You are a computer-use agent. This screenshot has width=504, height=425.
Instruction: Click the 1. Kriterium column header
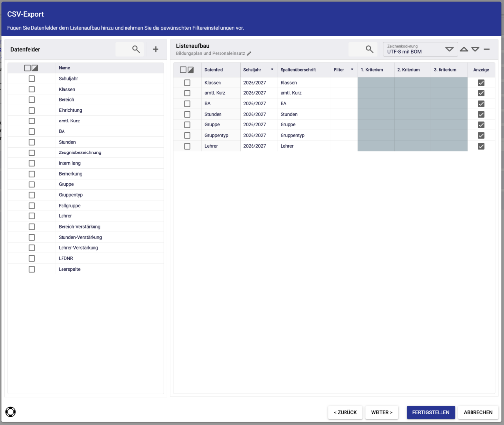pos(376,70)
